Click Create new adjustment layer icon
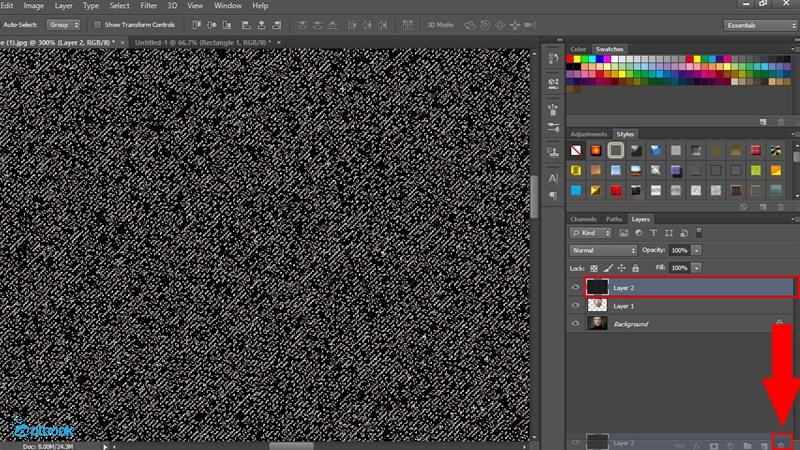The image size is (800, 450). [x=730, y=445]
